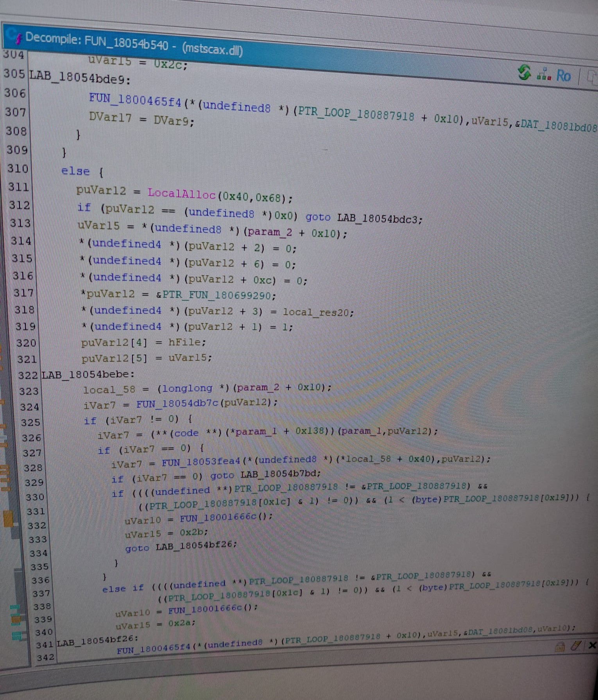Click line number 311
The height and width of the screenshot is (700, 598).
(x=19, y=187)
